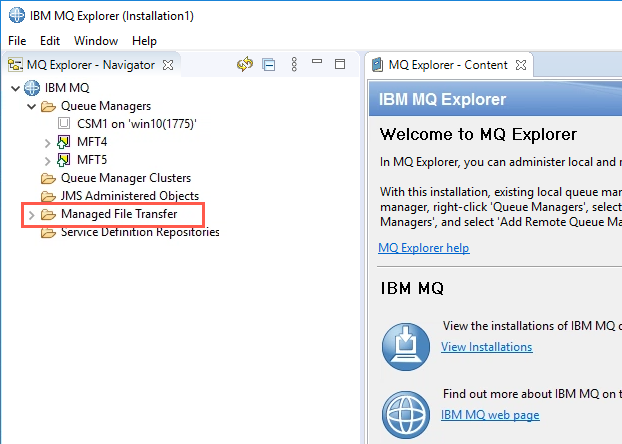
Task: Expand the MFT4 queue manager node
Action: tap(48, 143)
